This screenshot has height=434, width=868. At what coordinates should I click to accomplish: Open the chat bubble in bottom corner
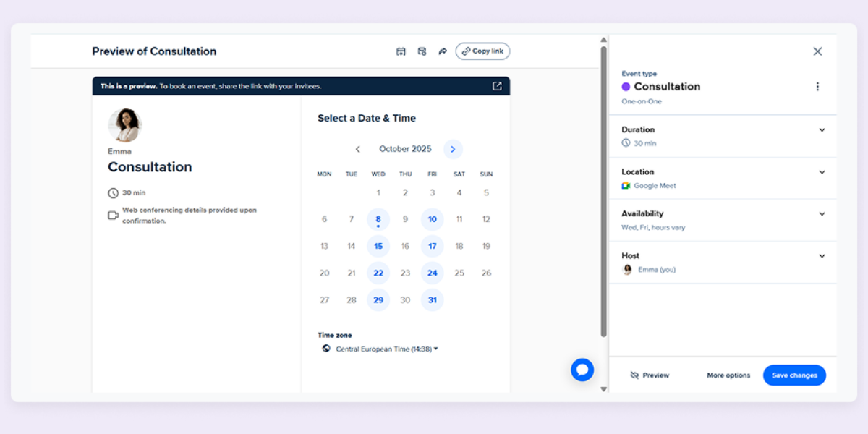coord(582,370)
